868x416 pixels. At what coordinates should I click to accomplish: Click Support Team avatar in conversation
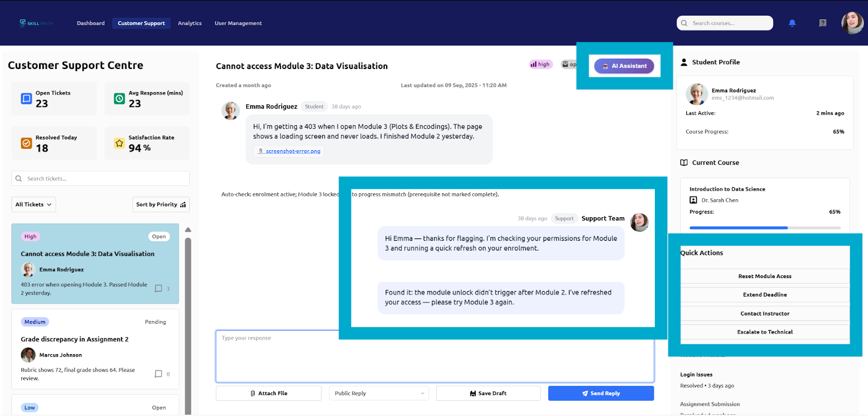[640, 222]
